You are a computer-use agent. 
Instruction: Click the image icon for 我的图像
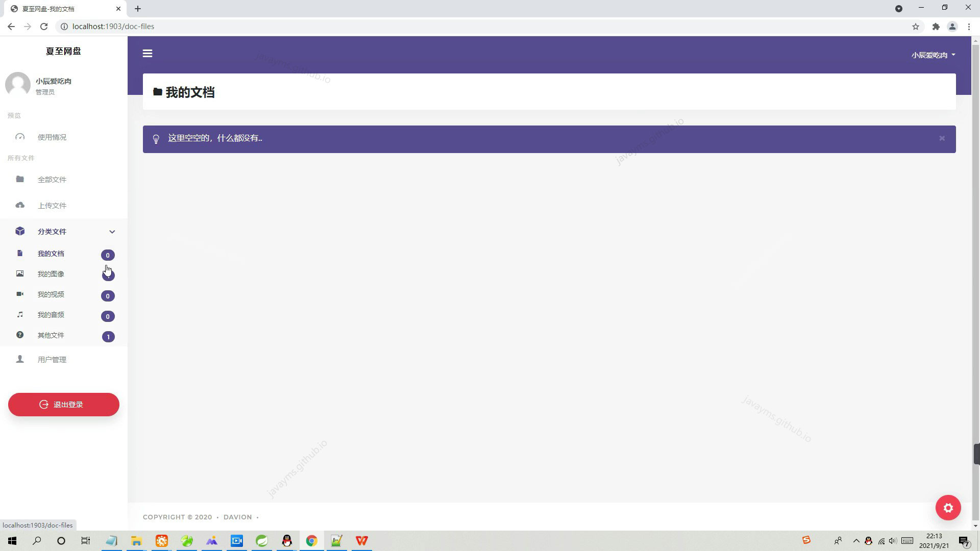tap(20, 274)
